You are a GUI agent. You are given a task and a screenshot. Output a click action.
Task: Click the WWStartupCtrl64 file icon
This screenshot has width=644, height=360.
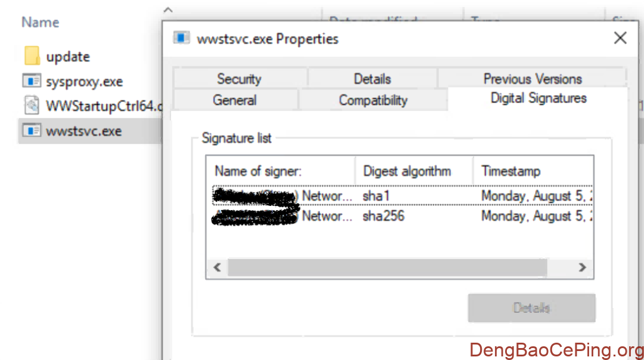[32, 106]
